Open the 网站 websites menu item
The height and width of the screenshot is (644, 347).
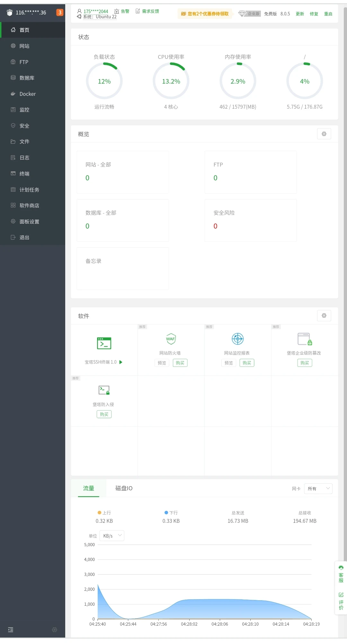(x=33, y=46)
